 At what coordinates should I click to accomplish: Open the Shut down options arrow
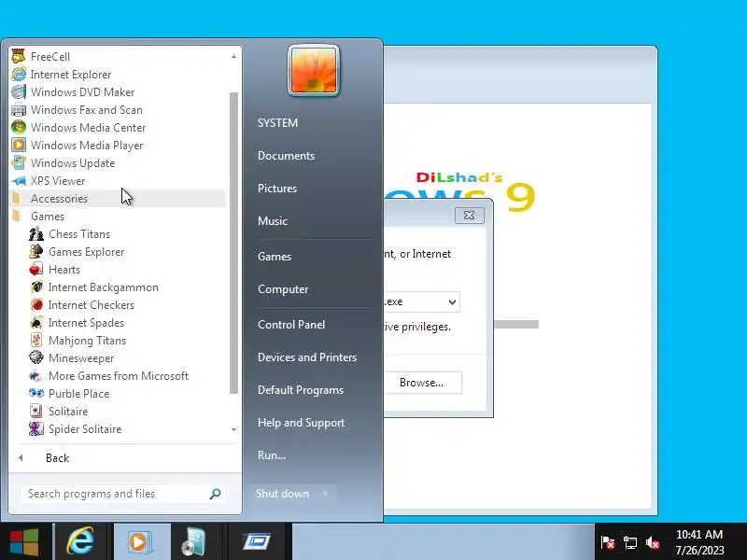coord(325,494)
